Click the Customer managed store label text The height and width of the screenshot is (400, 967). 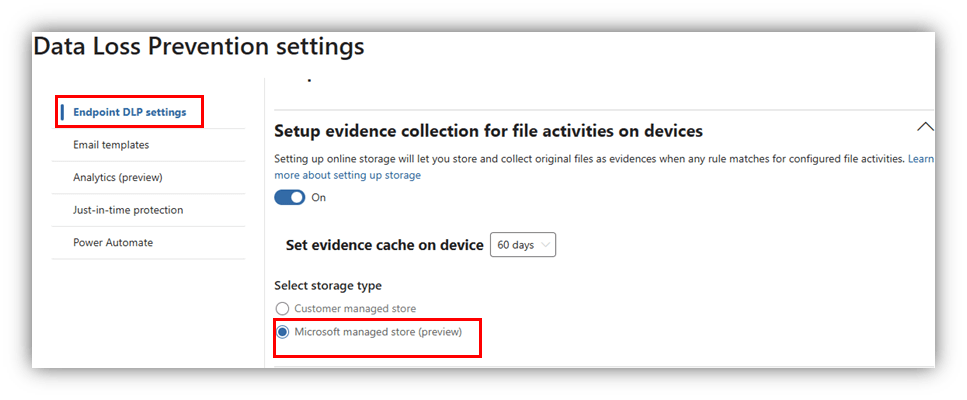point(355,309)
